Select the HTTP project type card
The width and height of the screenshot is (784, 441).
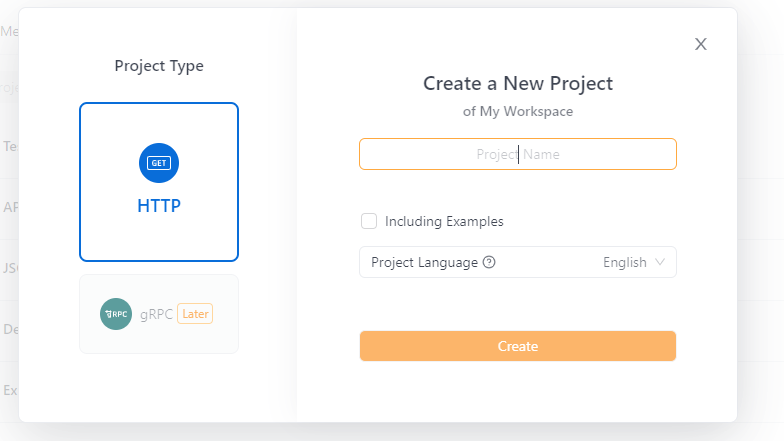click(159, 182)
